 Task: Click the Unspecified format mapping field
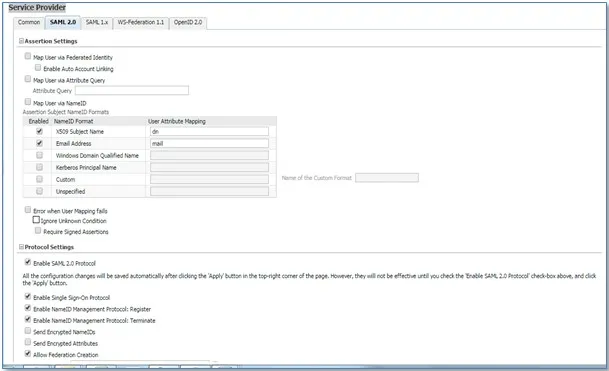click(209, 191)
